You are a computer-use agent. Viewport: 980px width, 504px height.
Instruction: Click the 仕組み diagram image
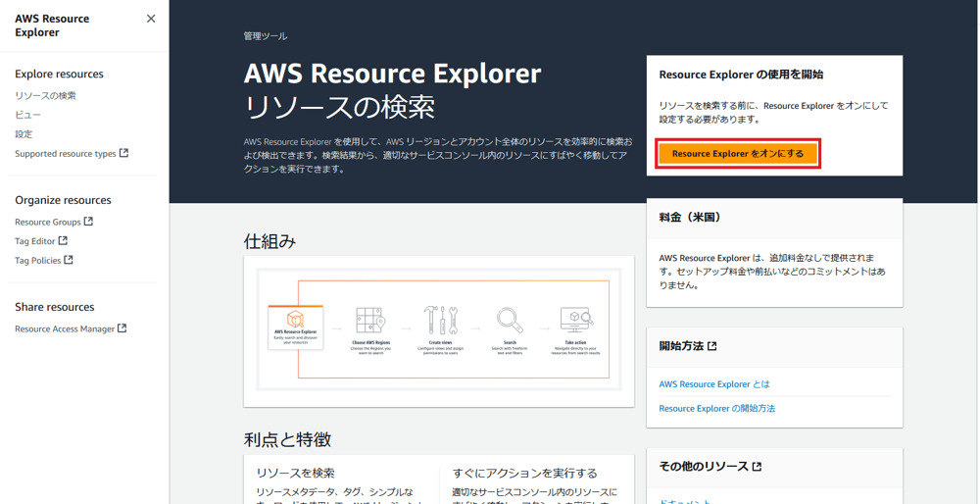[439, 331]
